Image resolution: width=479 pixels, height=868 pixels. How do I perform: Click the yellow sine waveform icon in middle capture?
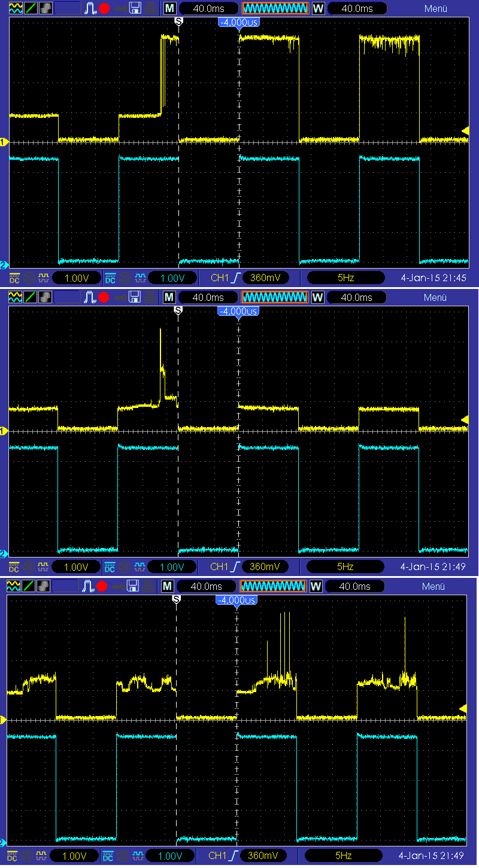click(x=16, y=297)
